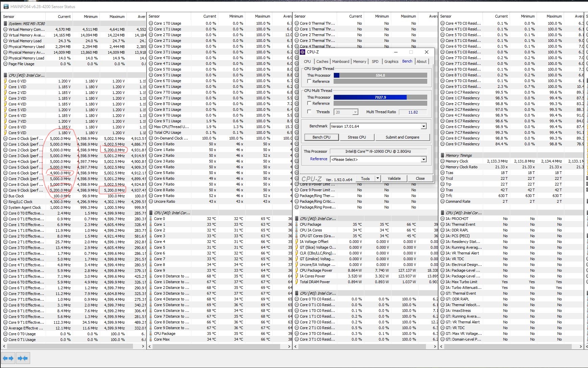Viewport: 588px width, 368px height.
Task: Open the Tools dropdown arrow in CPU-Z
Action: [378, 178]
